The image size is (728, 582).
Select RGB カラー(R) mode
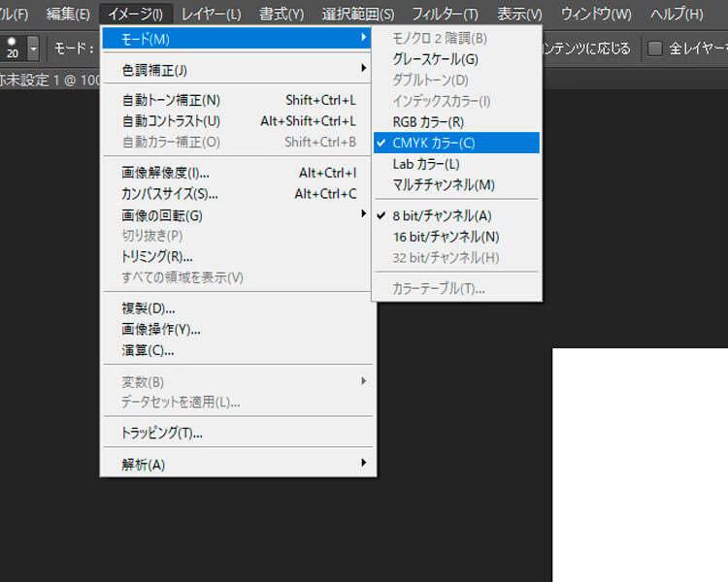point(428,121)
